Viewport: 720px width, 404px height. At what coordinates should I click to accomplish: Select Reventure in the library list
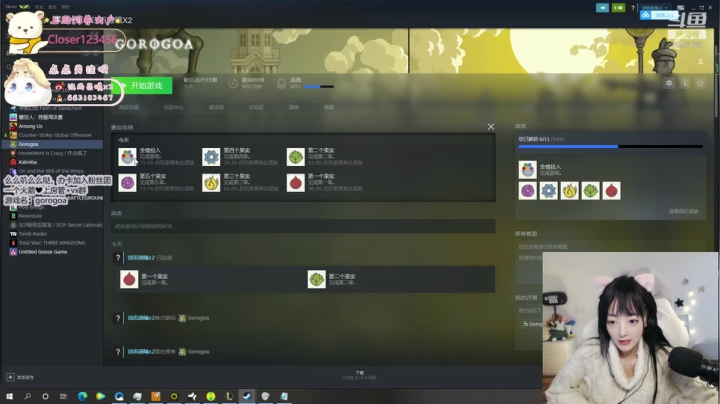tap(30, 216)
